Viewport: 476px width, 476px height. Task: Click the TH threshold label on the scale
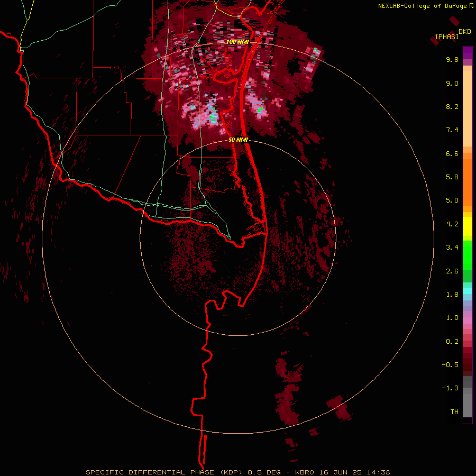[x=454, y=412]
